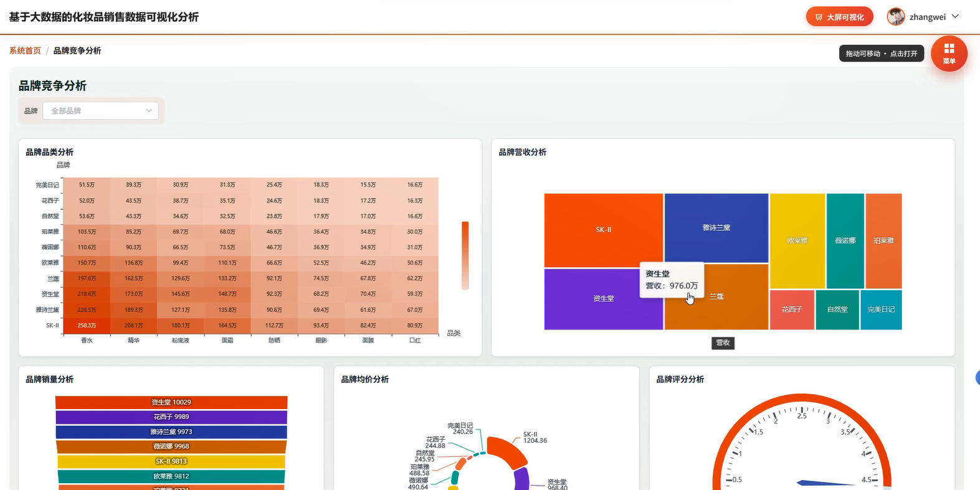
Task: Click the SK-II 精华 heatmap cell 208.1万
Action: pos(133,326)
